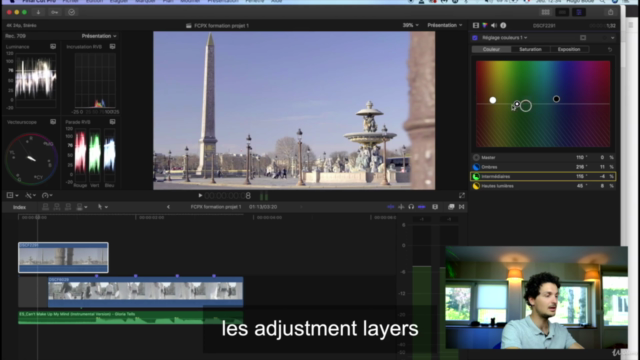This screenshot has height=360, width=640.
Task: Open Incrustation RVB scope settings icon
Action: click(112, 47)
